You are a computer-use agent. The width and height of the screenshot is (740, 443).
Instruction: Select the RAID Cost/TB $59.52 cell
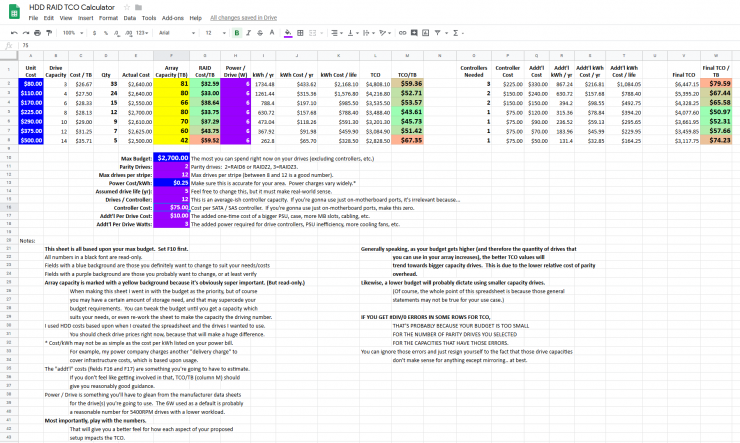(205, 140)
